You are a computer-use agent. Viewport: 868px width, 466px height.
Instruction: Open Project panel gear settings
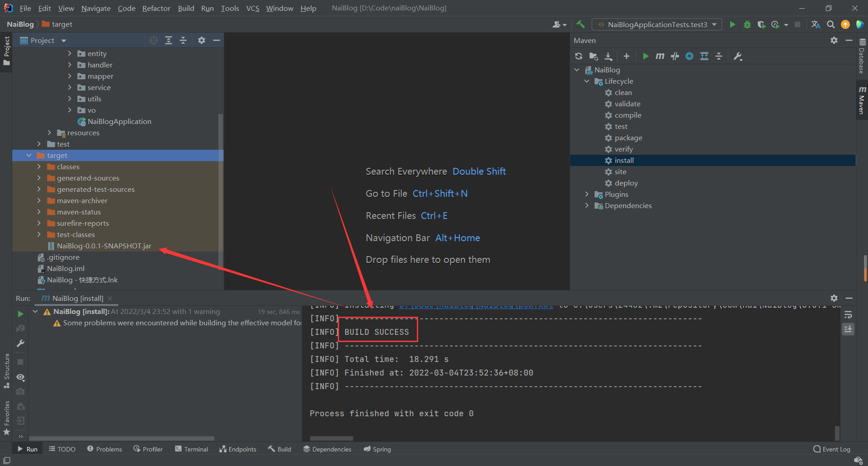coord(202,40)
